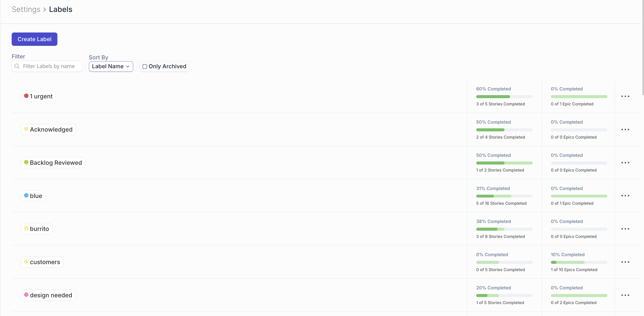
Task: Open the design needed label
Action: 51,295
